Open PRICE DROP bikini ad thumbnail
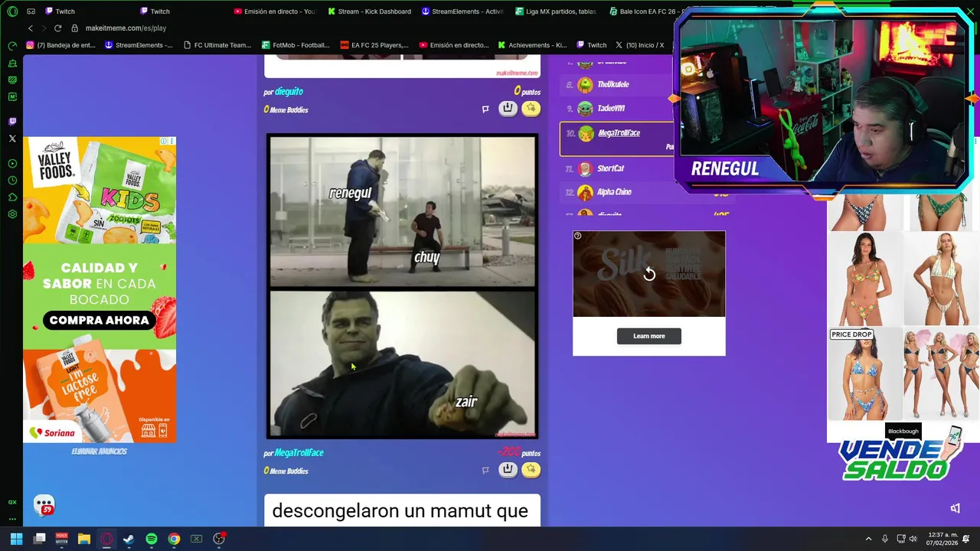Screen dimensions: 980x551 click(865, 375)
